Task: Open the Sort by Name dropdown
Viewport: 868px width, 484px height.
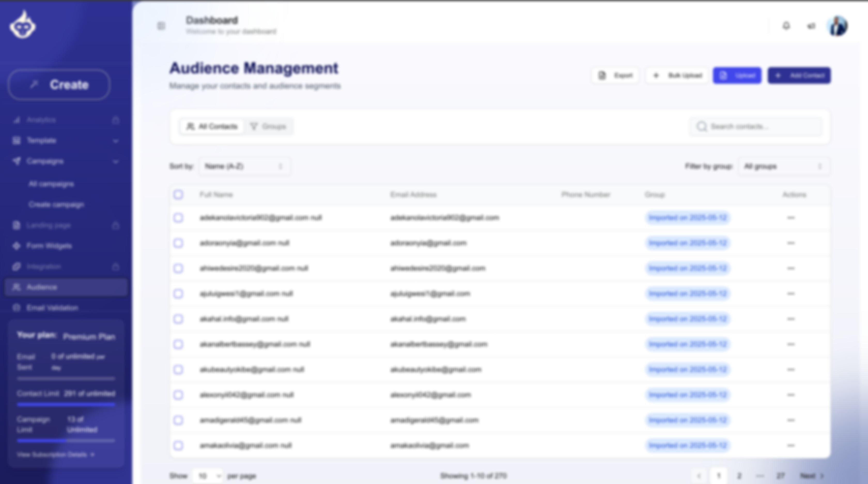Action: point(244,166)
